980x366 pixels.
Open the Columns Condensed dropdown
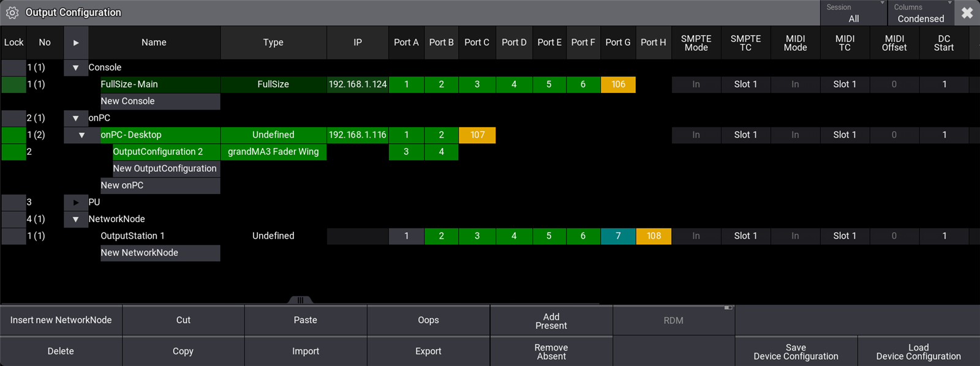tap(921, 13)
